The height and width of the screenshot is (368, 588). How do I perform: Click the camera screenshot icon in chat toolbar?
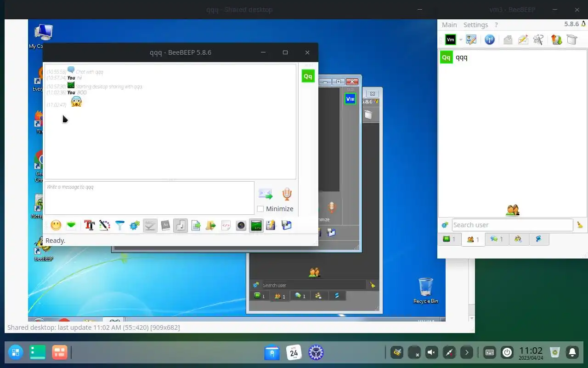241,225
